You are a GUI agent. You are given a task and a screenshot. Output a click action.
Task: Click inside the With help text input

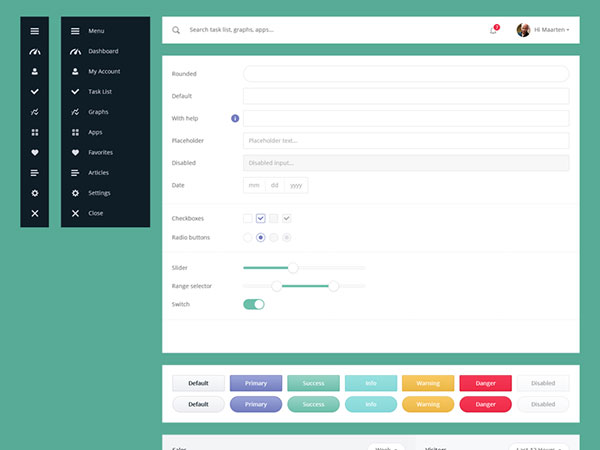406,118
